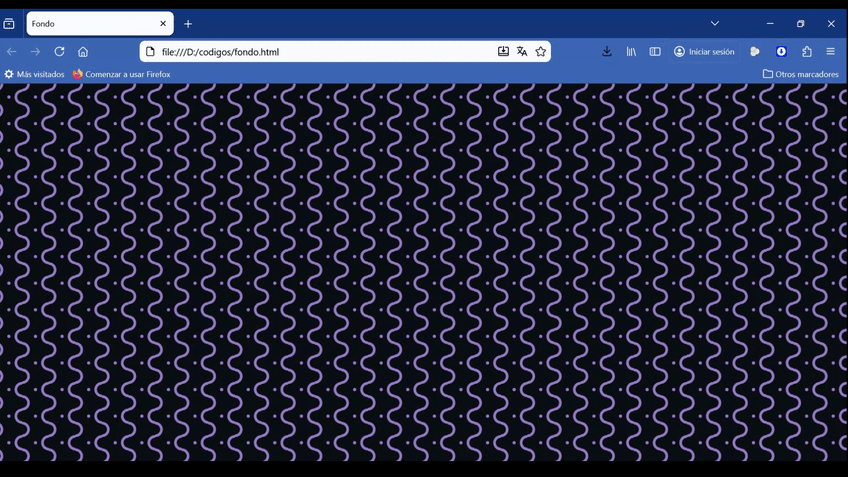Open the page translation icon
848x477 pixels.
[x=522, y=52]
